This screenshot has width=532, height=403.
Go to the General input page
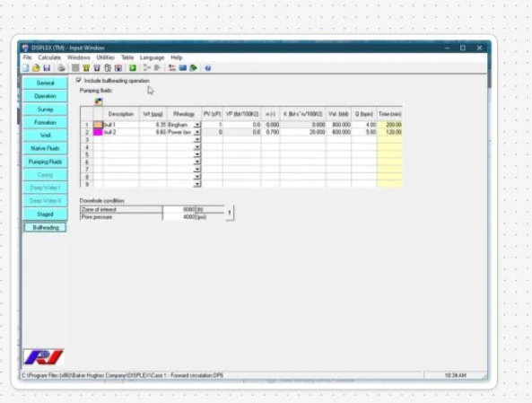pyautogui.click(x=45, y=83)
